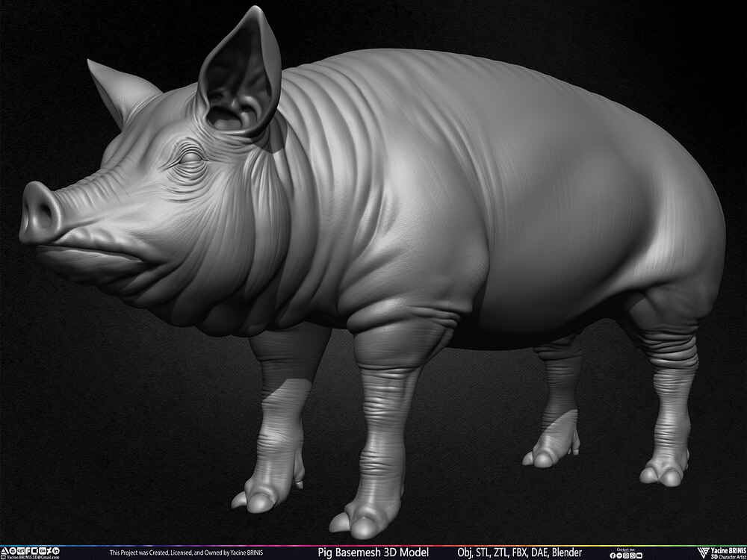Click the LinkedIn 'in' icon
This screenshot has width=747, height=560.
[x=56, y=551]
